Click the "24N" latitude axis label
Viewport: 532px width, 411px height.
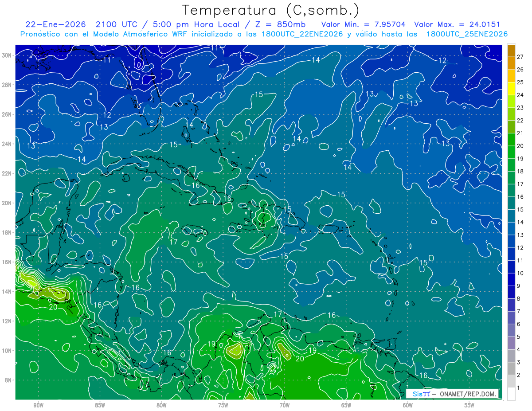pos(7,144)
